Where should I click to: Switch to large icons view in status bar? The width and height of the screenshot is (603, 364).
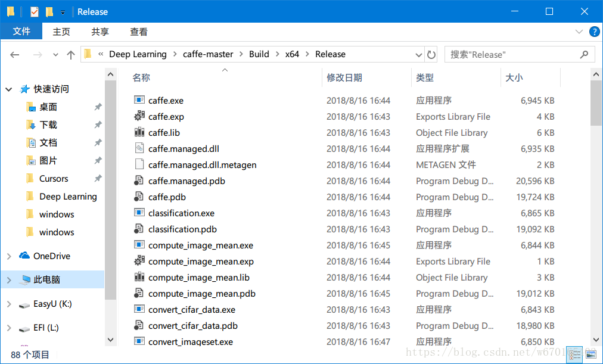coord(591,354)
